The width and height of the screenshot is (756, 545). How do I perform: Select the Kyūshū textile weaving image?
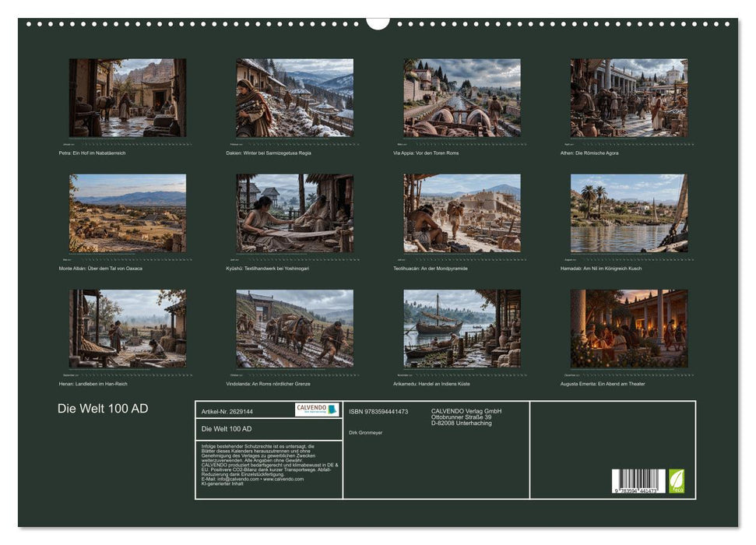[294, 213]
